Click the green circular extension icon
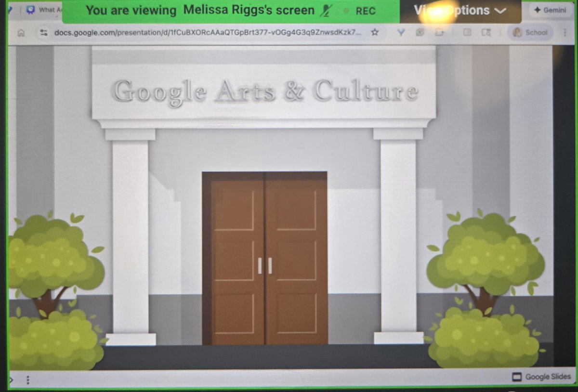The height and width of the screenshot is (392, 578). [x=420, y=32]
